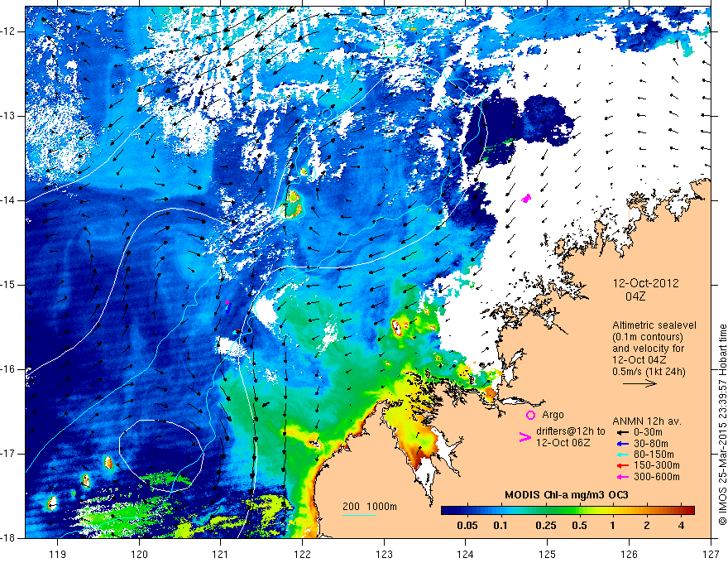This screenshot has height=563, width=728.
Task: Click the magenta 300-600m ANMN arrow symbol
Action: click(x=623, y=477)
